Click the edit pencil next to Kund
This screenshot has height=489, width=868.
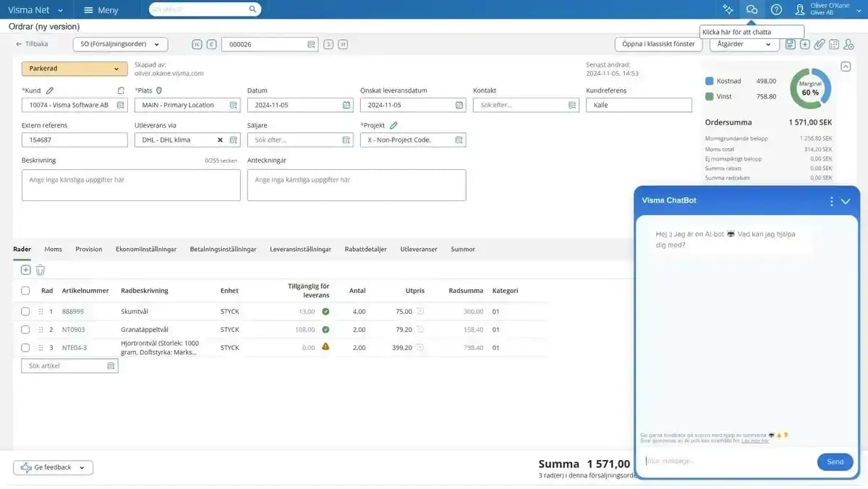pyautogui.click(x=50, y=90)
